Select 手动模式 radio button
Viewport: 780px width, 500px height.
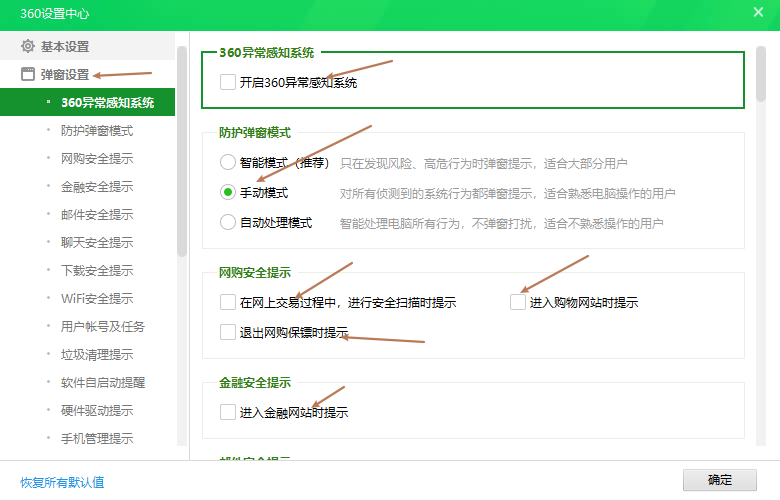[228, 192]
